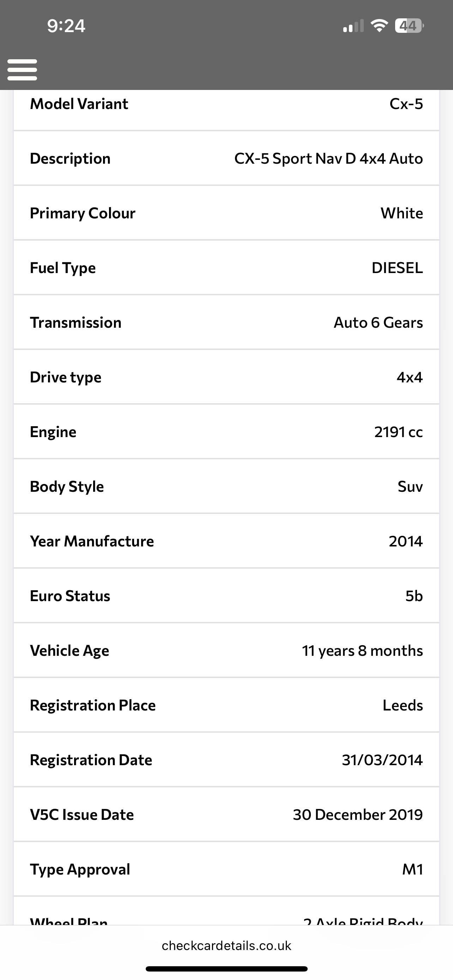Select the Primary Colour row value White
Image resolution: width=453 pixels, height=980 pixels.
coord(401,213)
